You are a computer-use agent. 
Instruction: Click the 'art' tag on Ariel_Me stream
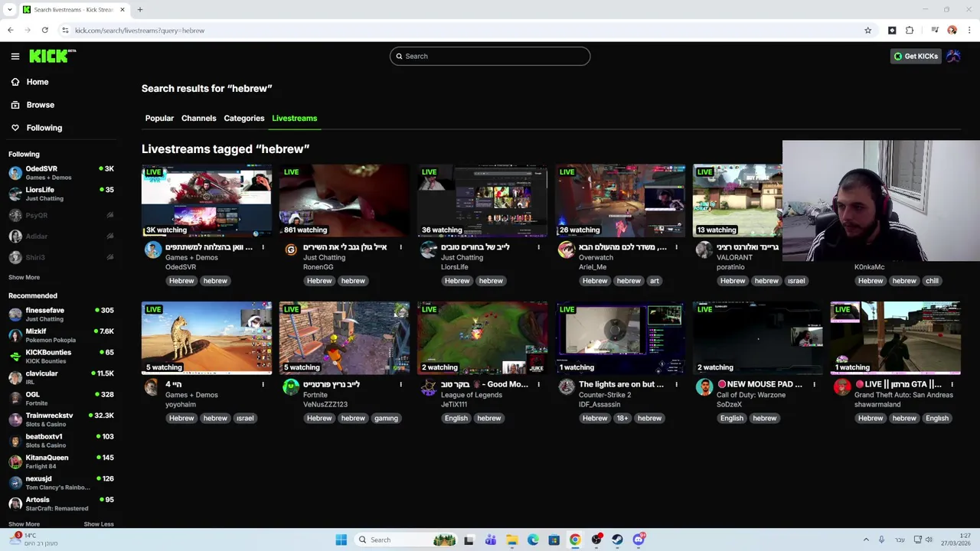655,281
